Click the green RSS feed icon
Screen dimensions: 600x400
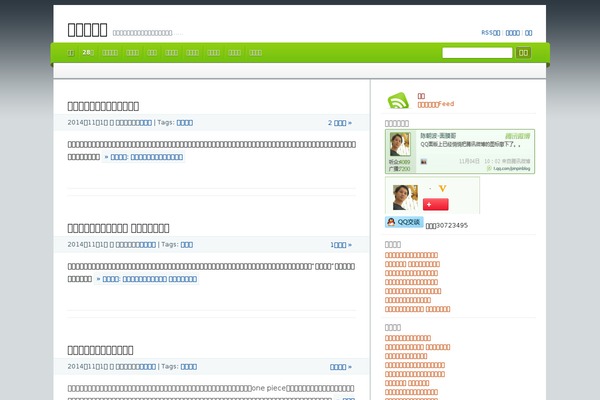[x=398, y=101]
